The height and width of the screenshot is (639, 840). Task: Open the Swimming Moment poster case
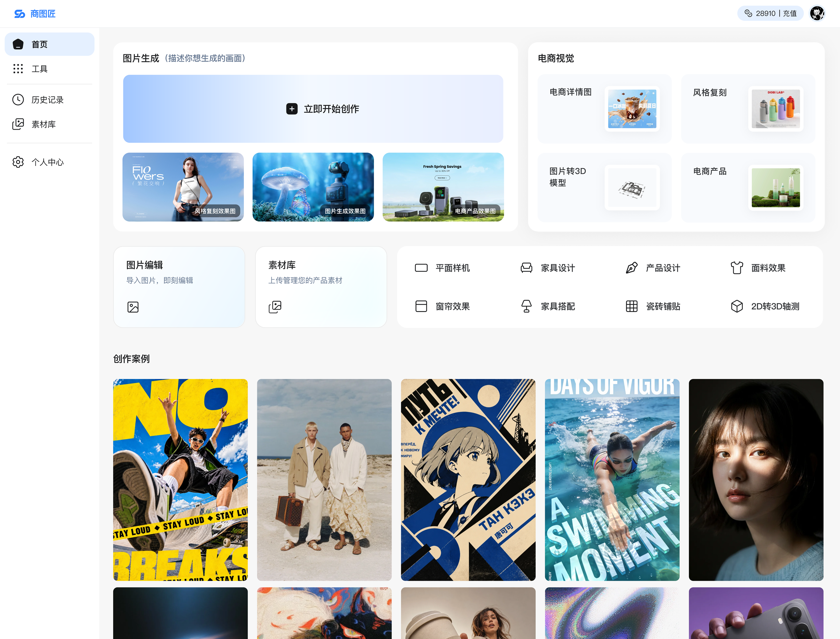612,480
